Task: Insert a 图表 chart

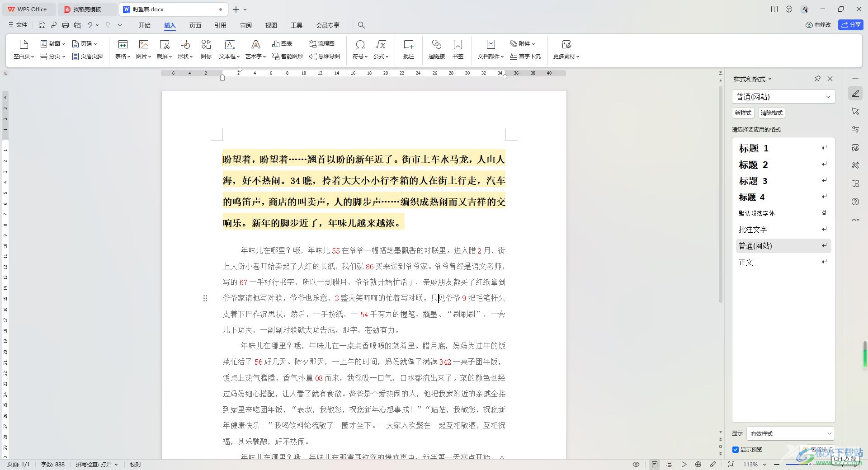Action: pos(282,44)
